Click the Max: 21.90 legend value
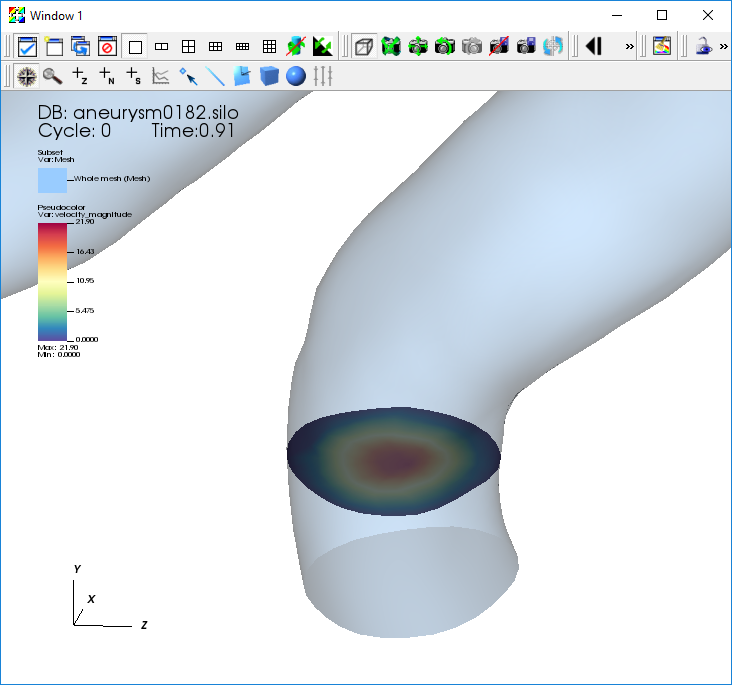The height and width of the screenshot is (685, 732). pyautogui.click(x=58, y=347)
